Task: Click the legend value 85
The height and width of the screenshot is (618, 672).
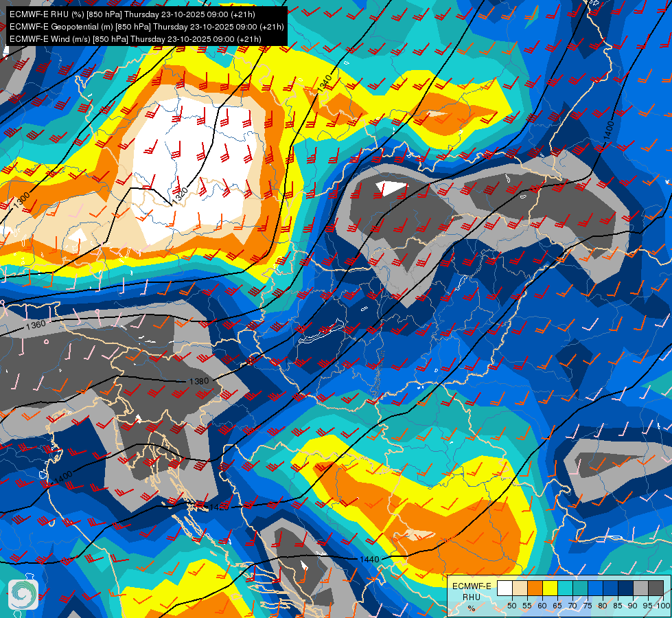Action: (x=618, y=606)
